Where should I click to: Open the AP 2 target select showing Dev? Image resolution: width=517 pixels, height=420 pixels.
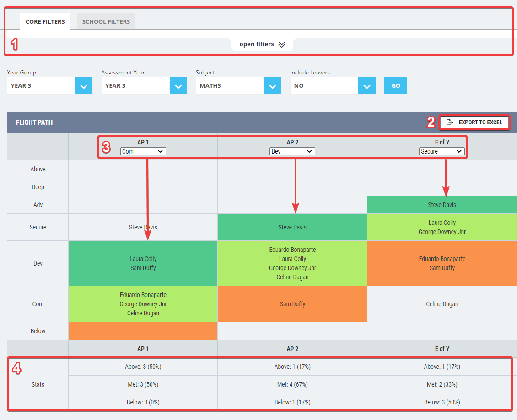pyautogui.click(x=292, y=151)
